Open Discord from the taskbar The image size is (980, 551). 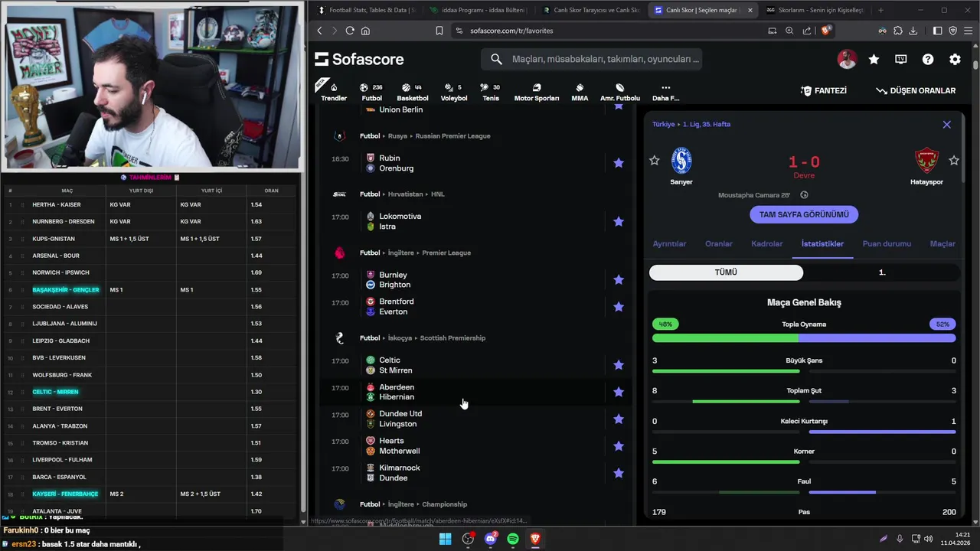[x=491, y=539]
